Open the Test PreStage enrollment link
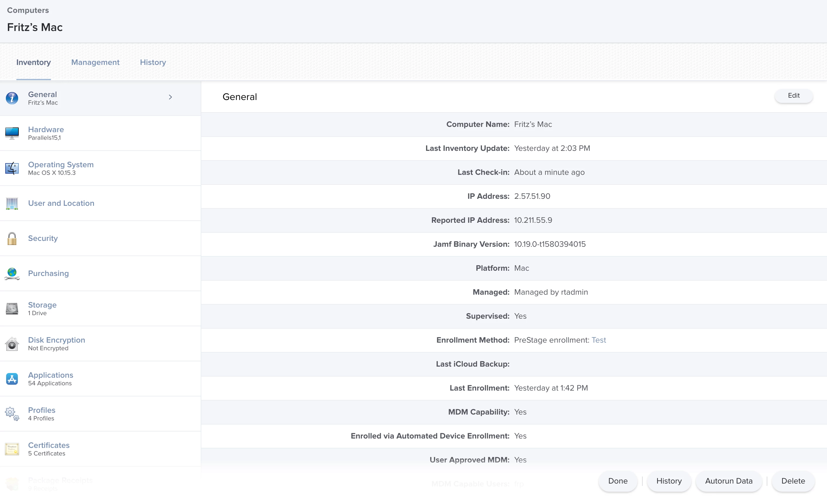This screenshot has width=827, height=504. (598, 340)
